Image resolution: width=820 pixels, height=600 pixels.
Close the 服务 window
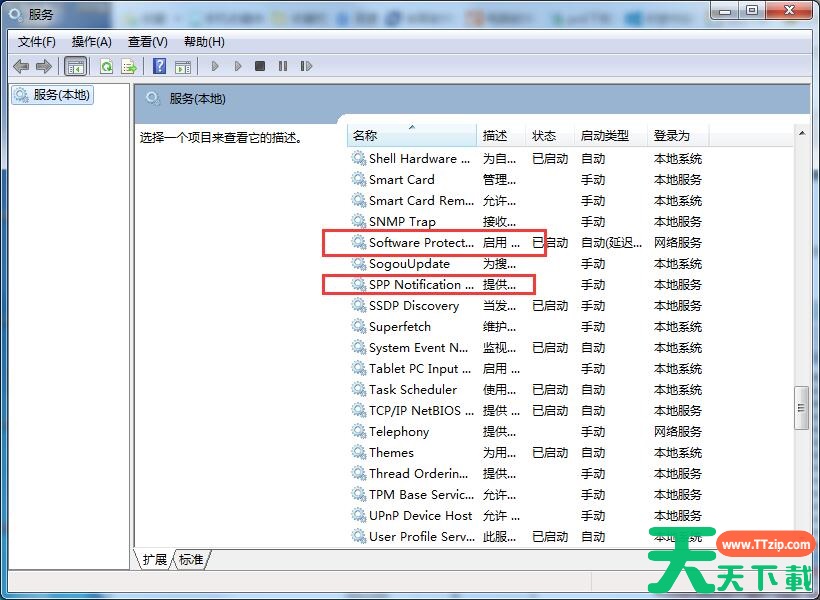(790, 10)
